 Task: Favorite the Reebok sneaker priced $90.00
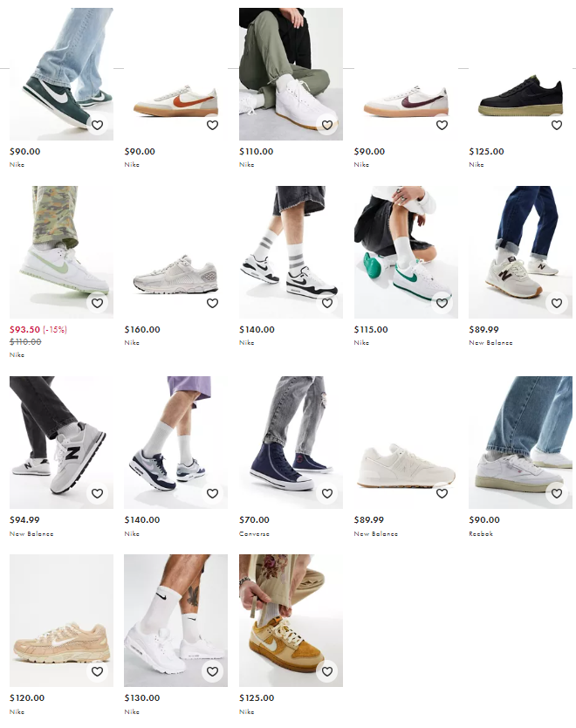[x=557, y=493]
